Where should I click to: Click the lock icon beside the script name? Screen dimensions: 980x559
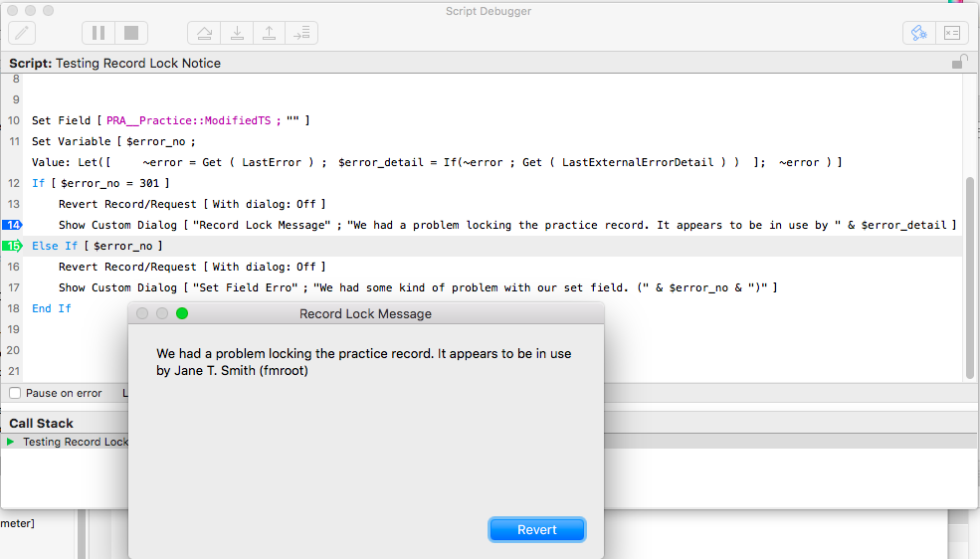click(959, 62)
